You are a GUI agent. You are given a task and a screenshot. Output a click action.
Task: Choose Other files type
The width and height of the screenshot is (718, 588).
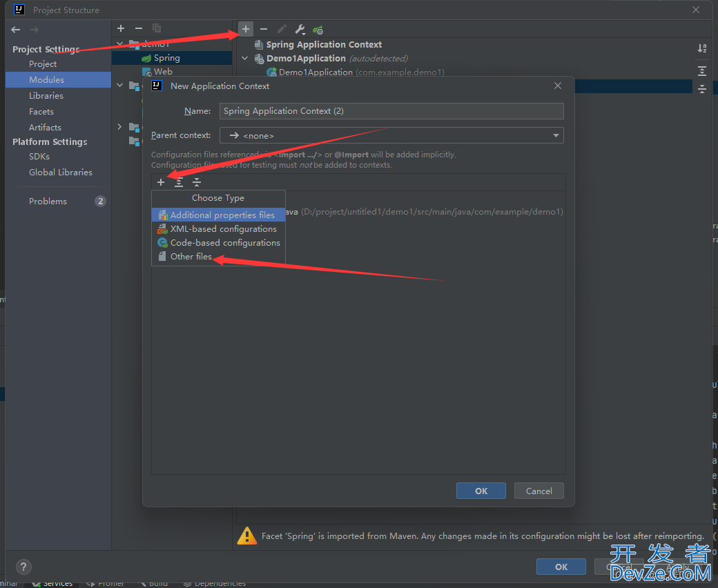click(x=218, y=256)
